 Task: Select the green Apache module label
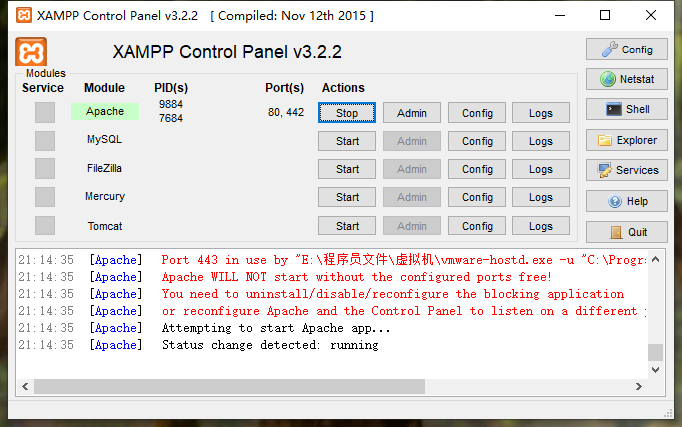pos(105,111)
